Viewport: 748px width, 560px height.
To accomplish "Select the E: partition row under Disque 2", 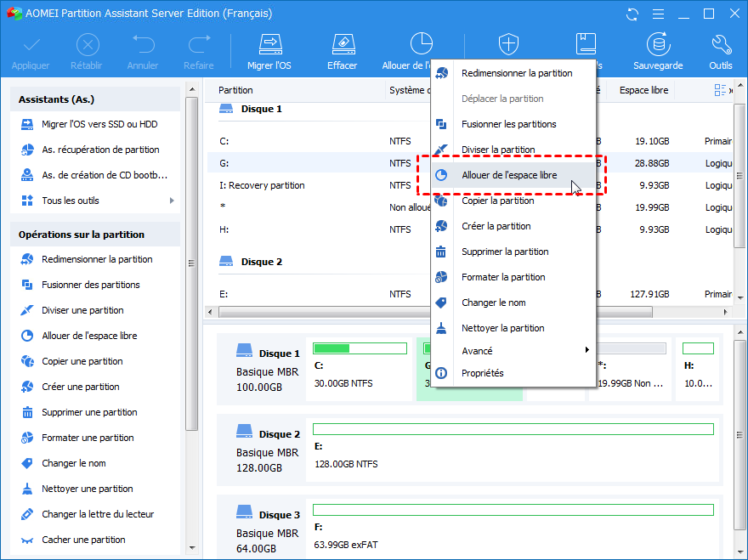I will (470, 294).
